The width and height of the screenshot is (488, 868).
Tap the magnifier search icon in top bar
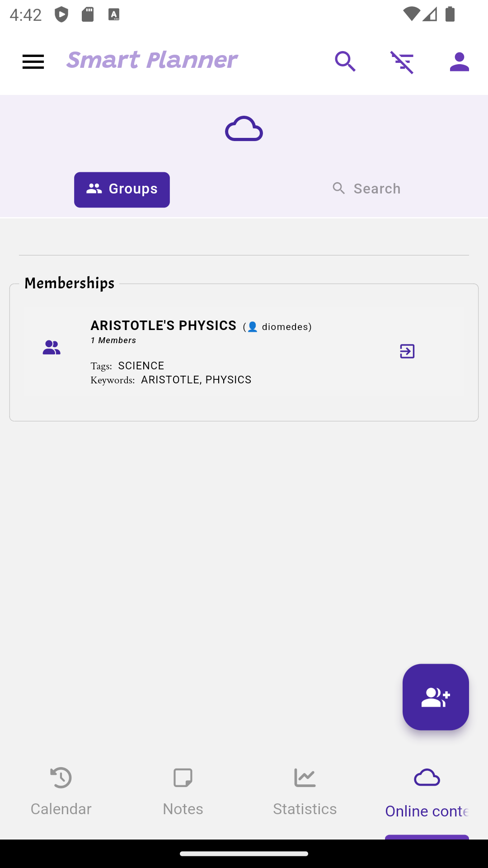345,62
